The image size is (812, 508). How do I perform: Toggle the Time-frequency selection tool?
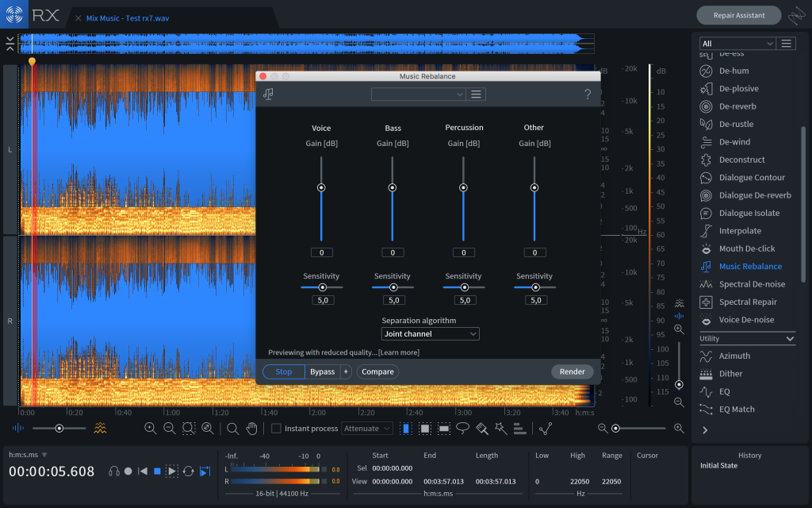[425, 429]
